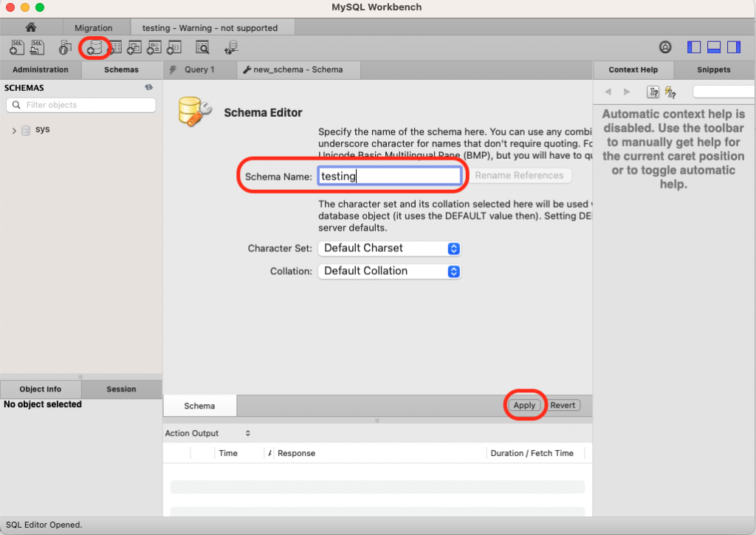Click the Rename References button
The image size is (756, 535).
519,176
